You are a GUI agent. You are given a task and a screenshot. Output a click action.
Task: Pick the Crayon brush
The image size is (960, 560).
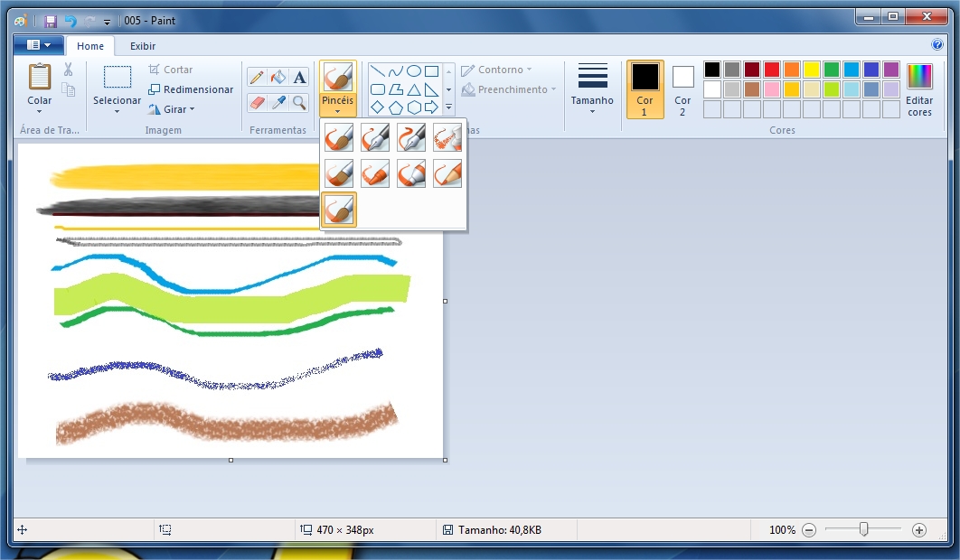pos(375,173)
